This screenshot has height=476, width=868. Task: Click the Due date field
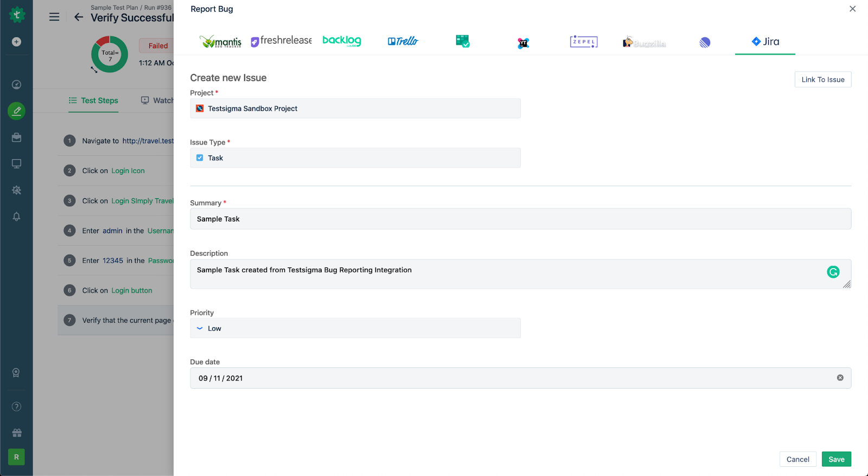(x=520, y=378)
